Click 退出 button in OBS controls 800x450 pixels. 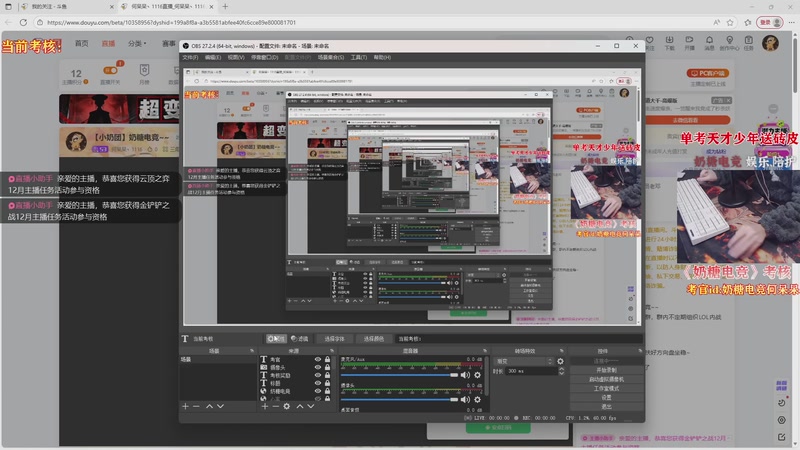click(x=606, y=407)
